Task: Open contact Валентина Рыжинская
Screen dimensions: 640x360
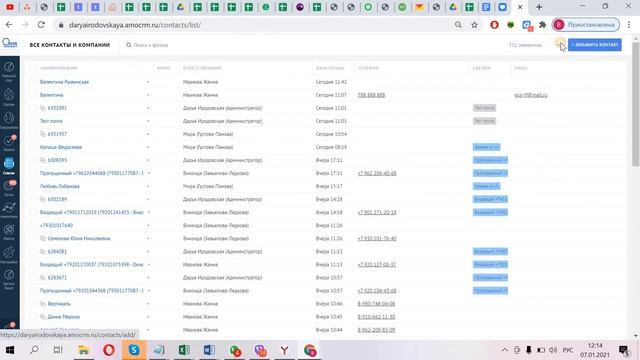Action: pos(64,82)
